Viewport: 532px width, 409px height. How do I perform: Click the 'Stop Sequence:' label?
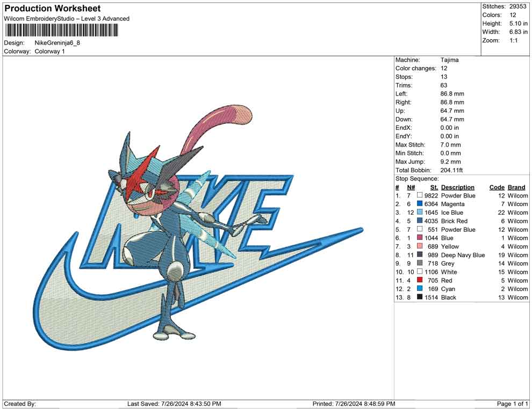417,179
